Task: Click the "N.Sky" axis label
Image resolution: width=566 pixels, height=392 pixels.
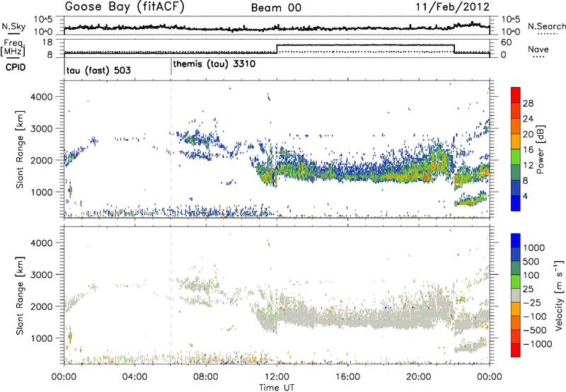Action: (x=13, y=26)
